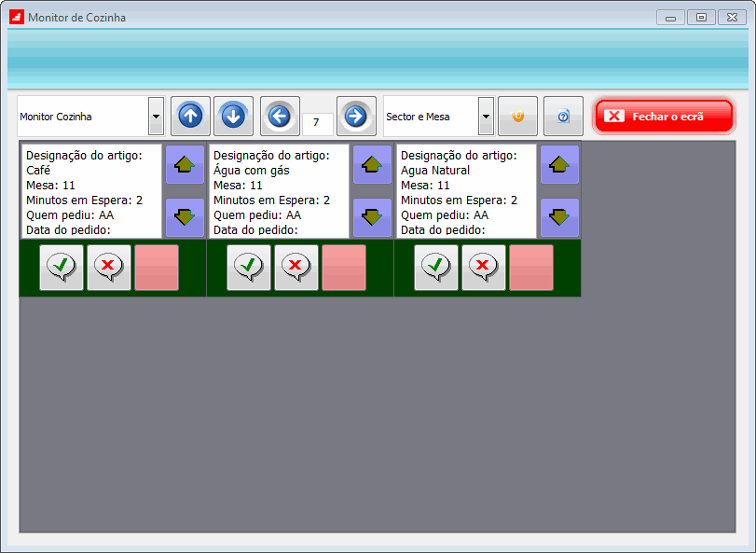Reject the Água com gás order

point(296,268)
